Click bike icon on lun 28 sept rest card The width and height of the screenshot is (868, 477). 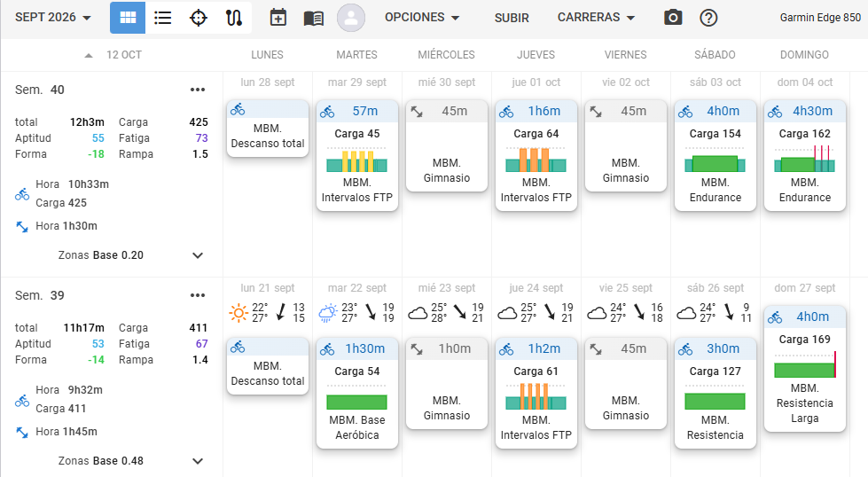[x=238, y=110]
